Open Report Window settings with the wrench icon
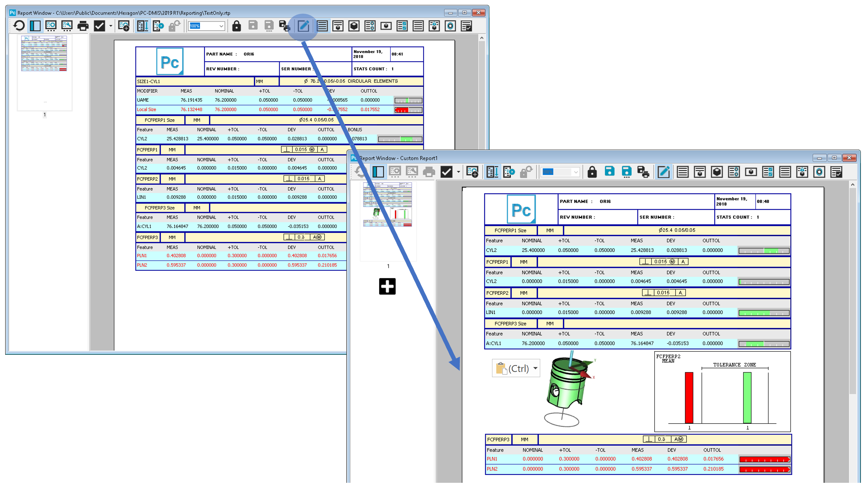The height and width of the screenshot is (488, 868). coord(66,26)
